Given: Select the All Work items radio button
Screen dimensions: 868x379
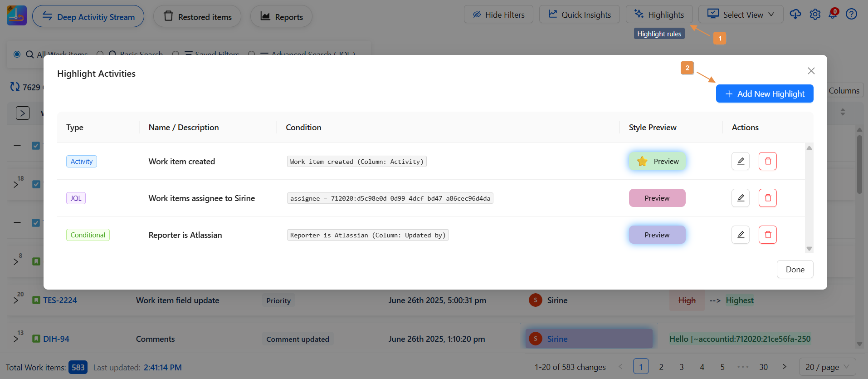Looking at the screenshot, I should pyautogui.click(x=17, y=54).
